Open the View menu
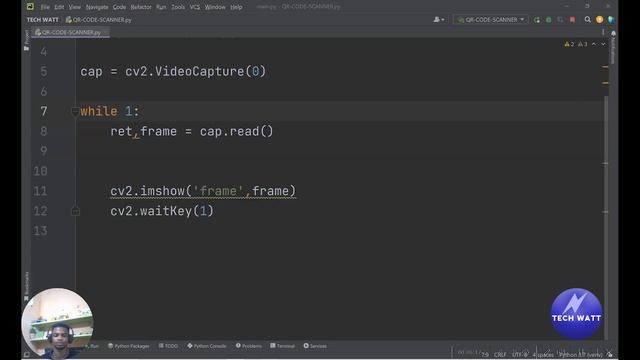This screenshot has height=360, width=640. click(74, 7)
